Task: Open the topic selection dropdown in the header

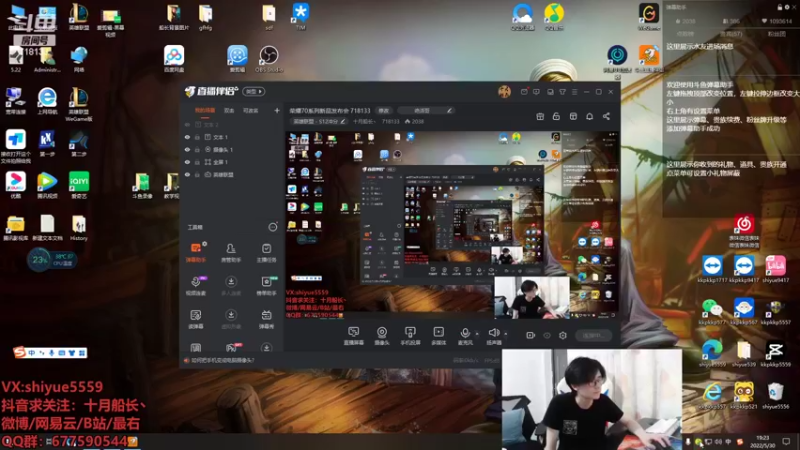Action: (426, 110)
